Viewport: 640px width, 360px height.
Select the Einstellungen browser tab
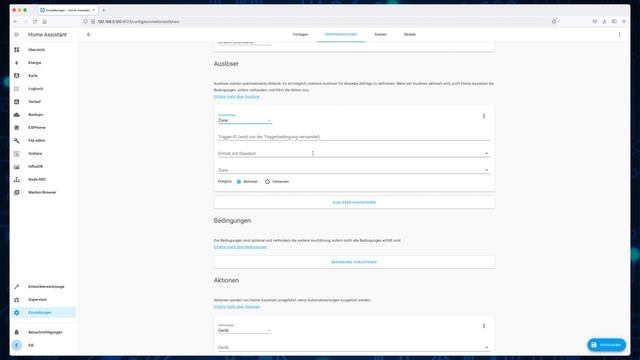pyautogui.click(x=67, y=10)
